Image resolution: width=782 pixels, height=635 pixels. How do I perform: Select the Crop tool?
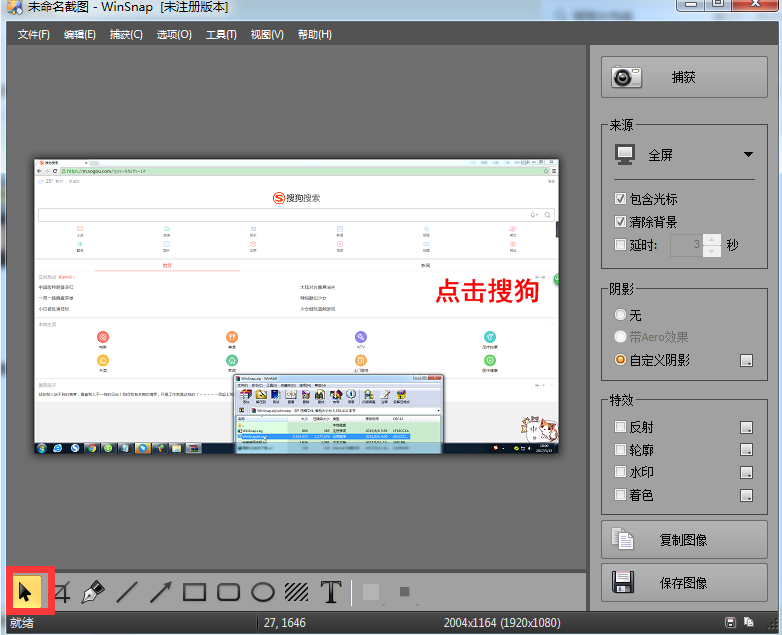(61, 592)
